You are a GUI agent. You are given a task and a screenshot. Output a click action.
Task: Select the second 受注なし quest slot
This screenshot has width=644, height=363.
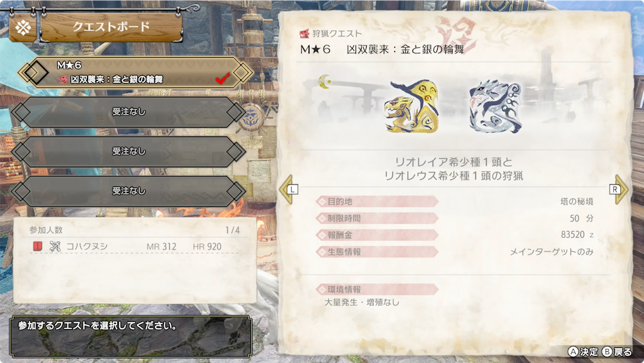(128, 152)
